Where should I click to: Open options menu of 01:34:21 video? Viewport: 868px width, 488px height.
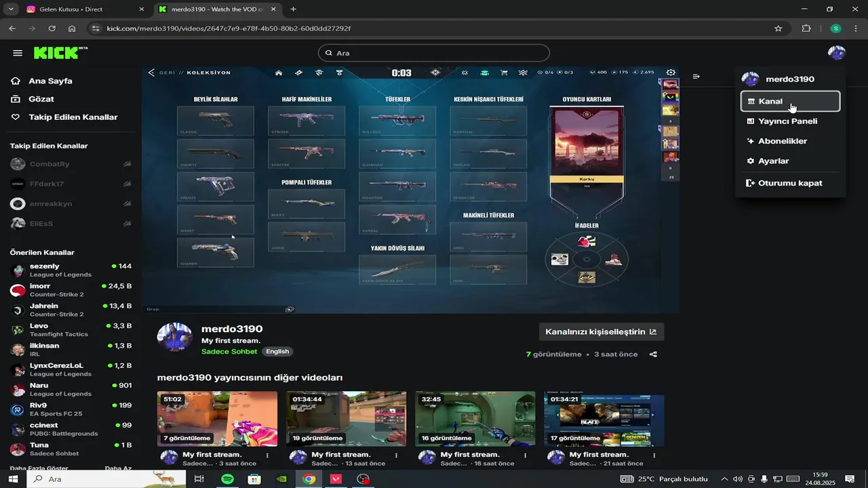point(654,455)
